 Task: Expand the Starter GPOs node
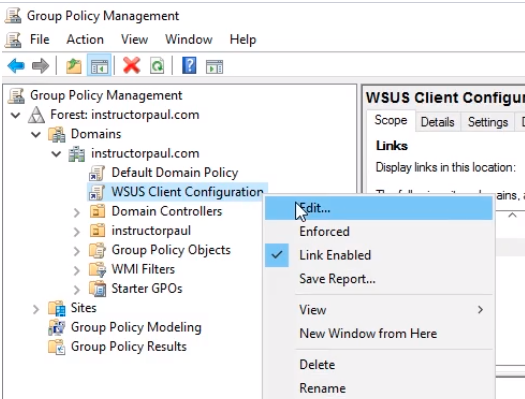77,290
